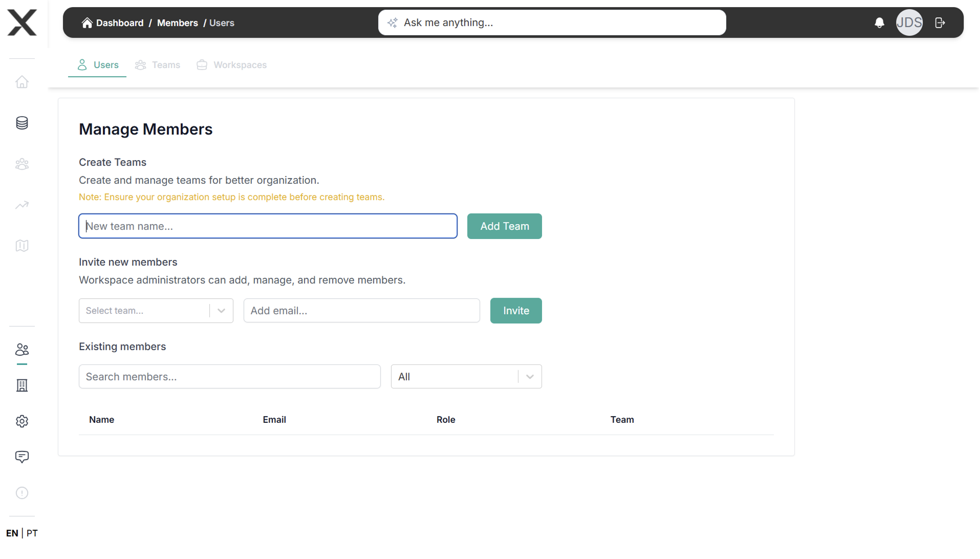Open the All members filter dropdown
This screenshot has width=980, height=559.
click(x=466, y=377)
